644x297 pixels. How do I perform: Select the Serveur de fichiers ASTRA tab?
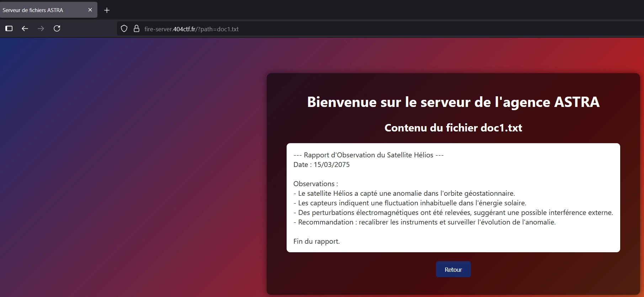click(x=39, y=10)
